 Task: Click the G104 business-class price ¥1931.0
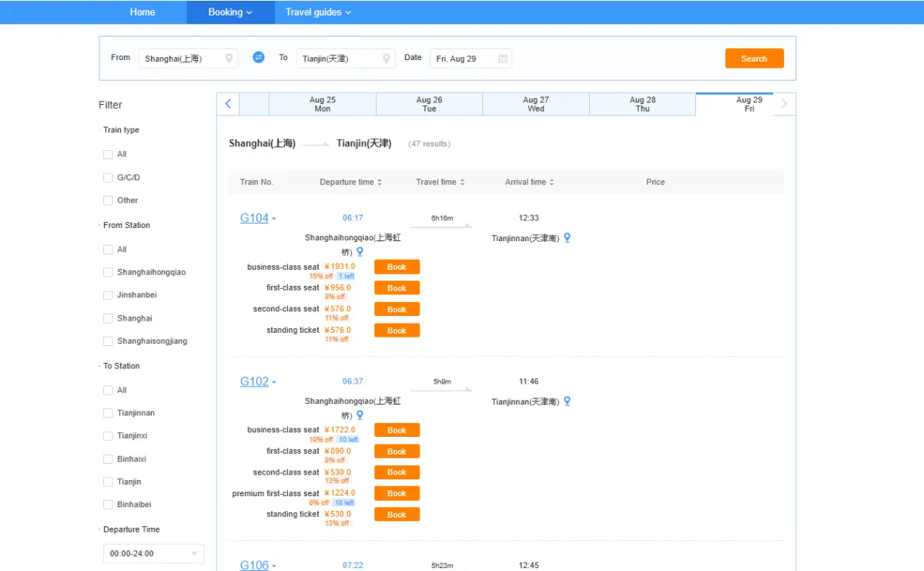click(x=340, y=267)
